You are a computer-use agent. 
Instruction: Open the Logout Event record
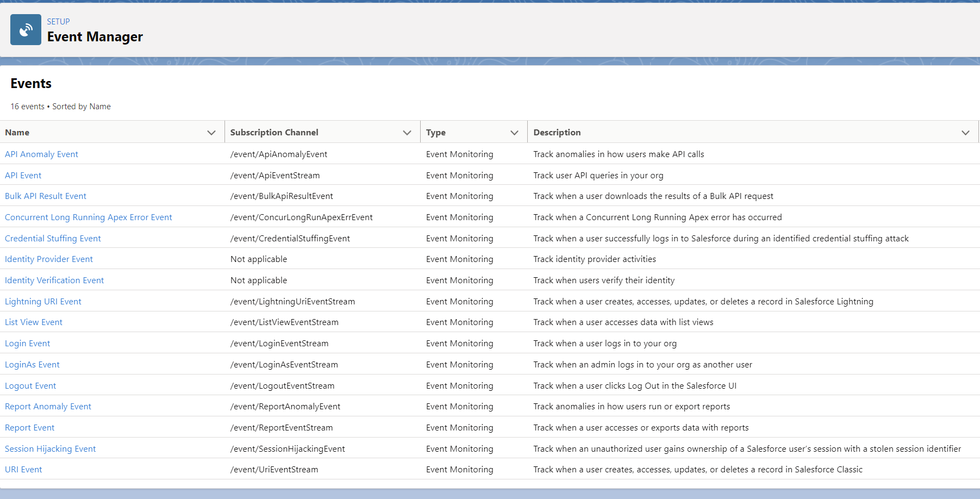[30, 385]
